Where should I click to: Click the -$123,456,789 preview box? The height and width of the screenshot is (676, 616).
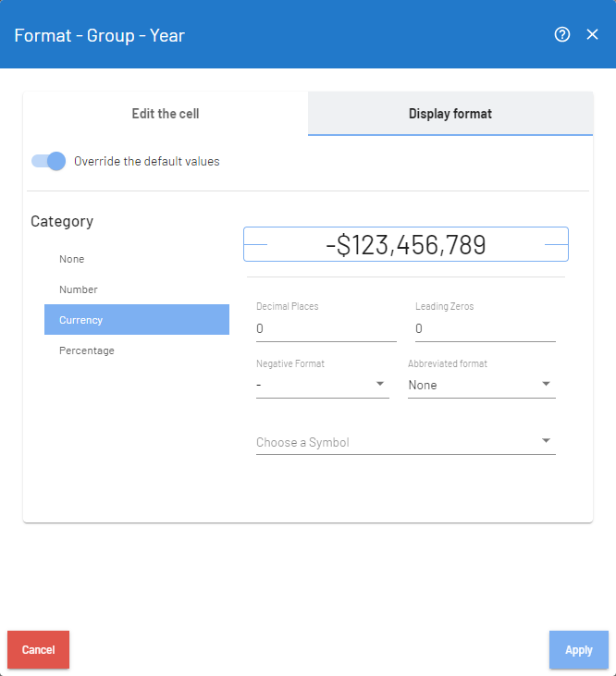click(405, 245)
